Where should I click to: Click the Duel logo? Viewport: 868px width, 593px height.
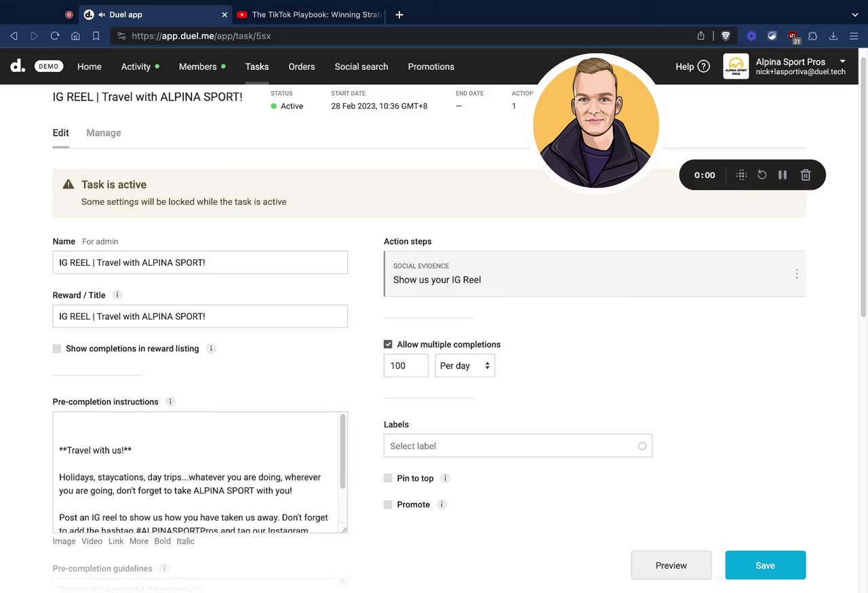pos(18,66)
